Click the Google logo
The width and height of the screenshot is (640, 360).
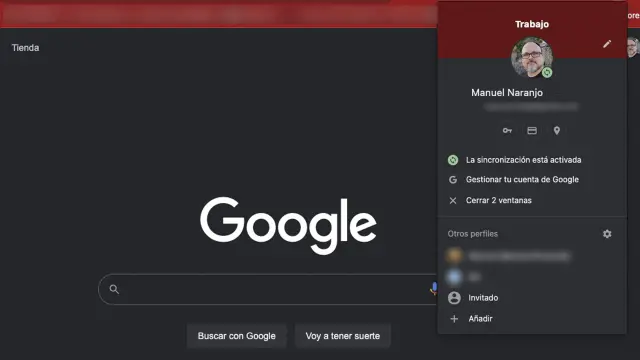(288, 225)
